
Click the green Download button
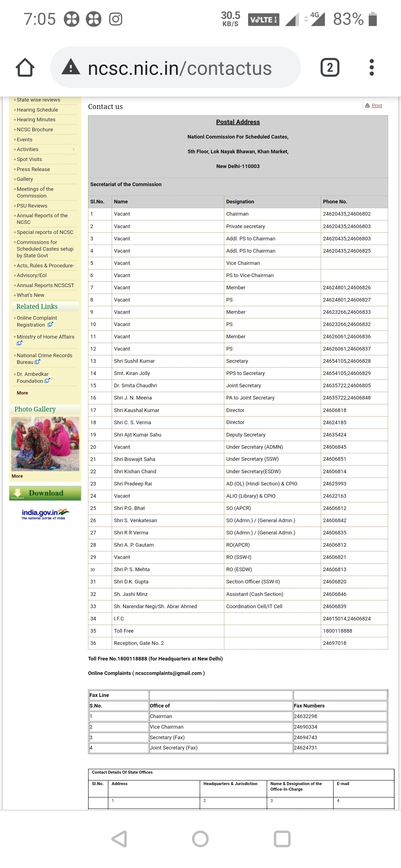coord(45,493)
